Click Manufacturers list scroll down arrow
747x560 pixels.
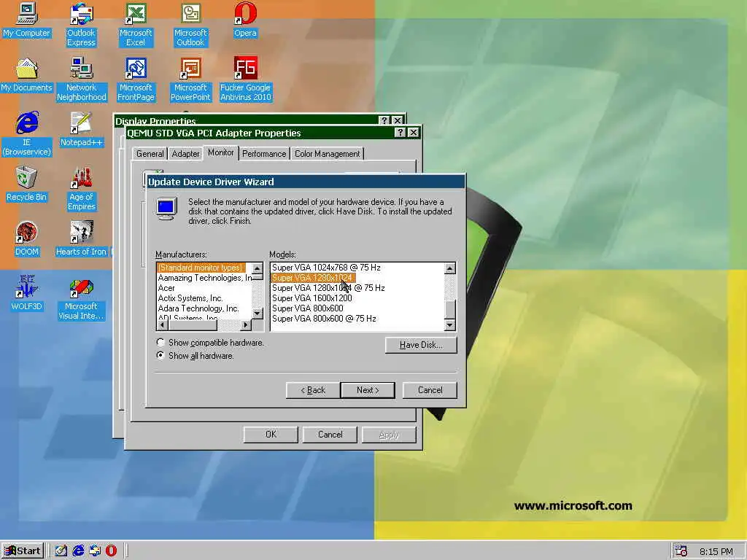point(258,313)
